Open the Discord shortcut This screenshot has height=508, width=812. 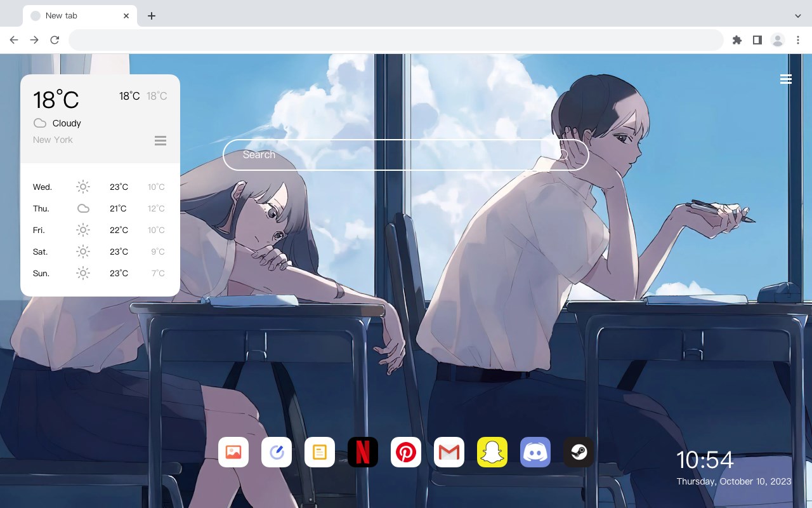tap(535, 452)
